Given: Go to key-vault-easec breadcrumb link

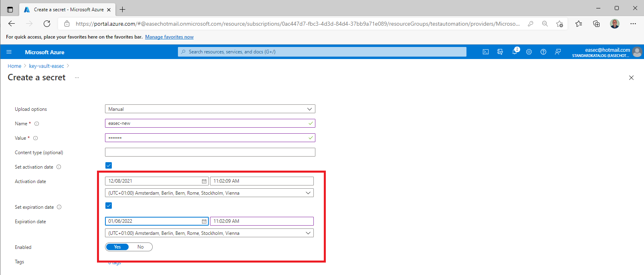Looking at the screenshot, I should point(46,66).
